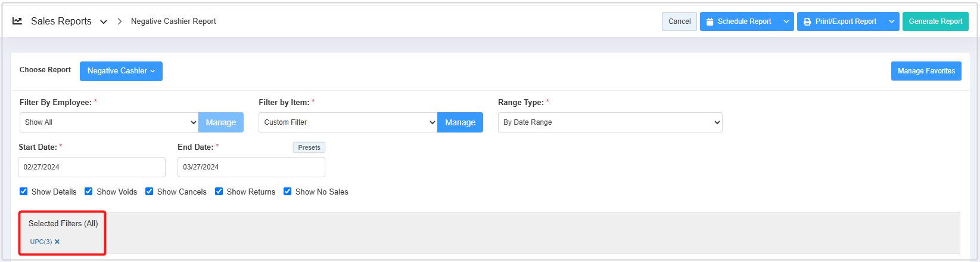Expand the Filter By Employee dropdown

coord(109,122)
